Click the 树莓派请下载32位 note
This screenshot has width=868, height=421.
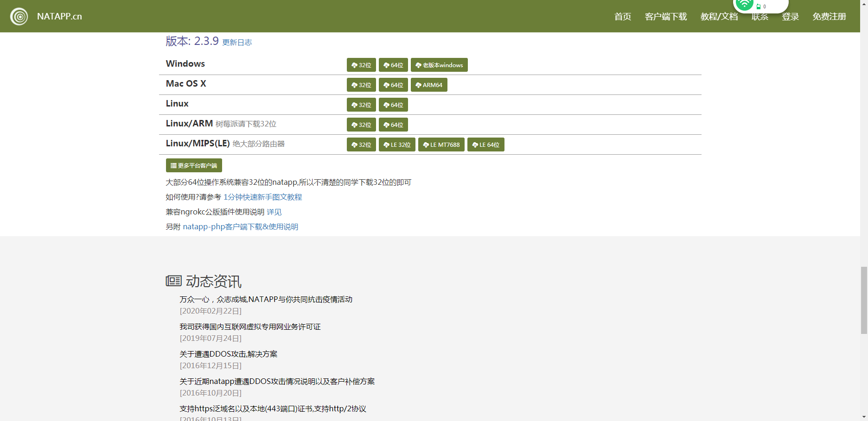246,124
